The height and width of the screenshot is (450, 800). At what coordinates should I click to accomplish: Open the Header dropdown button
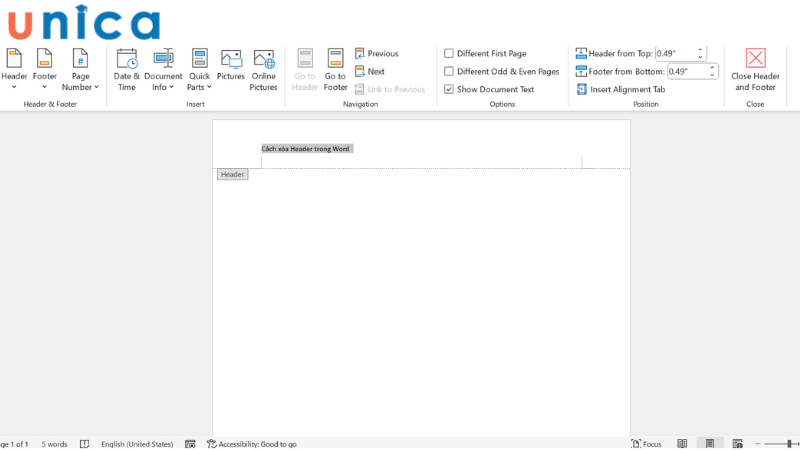(x=14, y=69)
